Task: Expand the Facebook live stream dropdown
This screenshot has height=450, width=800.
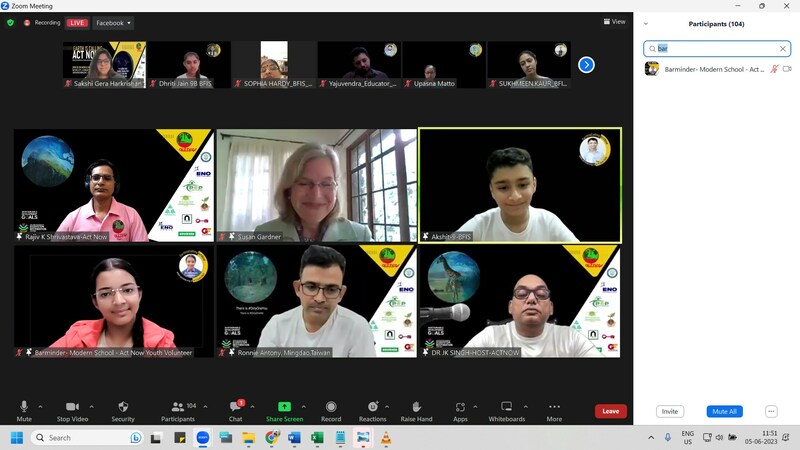Action: (113, 23)
